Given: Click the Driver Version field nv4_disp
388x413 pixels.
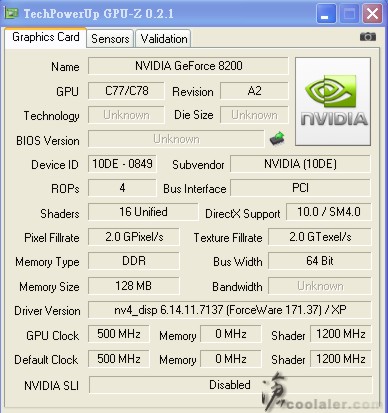Looking at the screenshot, I should point(230,310).
